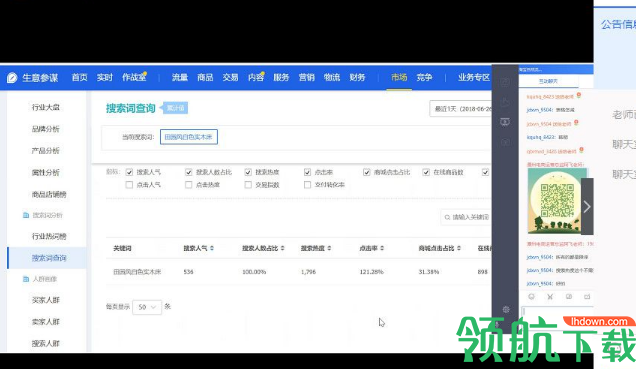Click the video screen icon in dark sidebar
The width and height of the screenshot is (636, 369).
[x=505, y=122]
